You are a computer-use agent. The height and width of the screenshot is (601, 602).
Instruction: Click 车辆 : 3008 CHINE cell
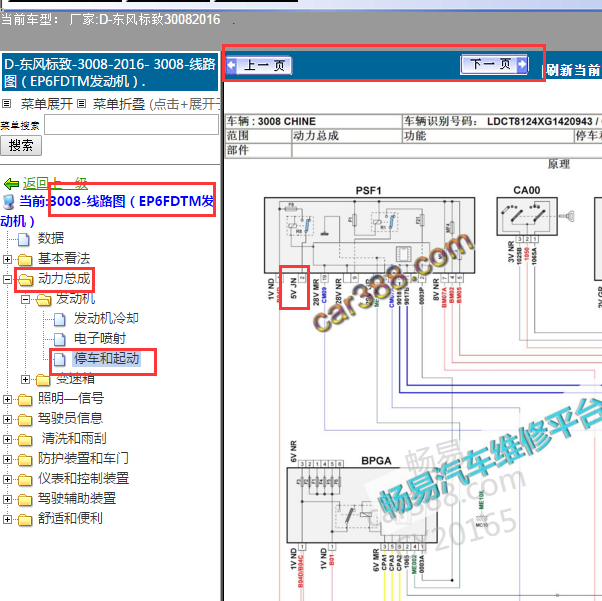pos(313,121)
